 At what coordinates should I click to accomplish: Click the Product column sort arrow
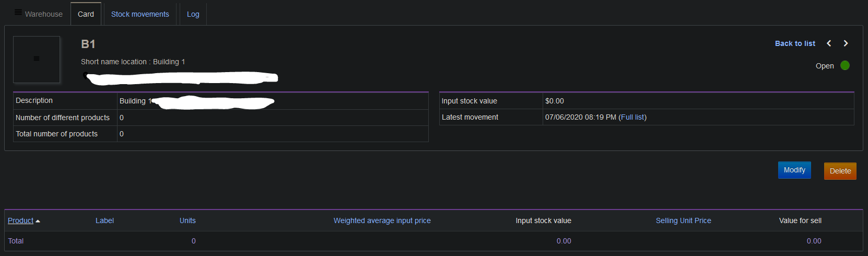click(38, 221)
